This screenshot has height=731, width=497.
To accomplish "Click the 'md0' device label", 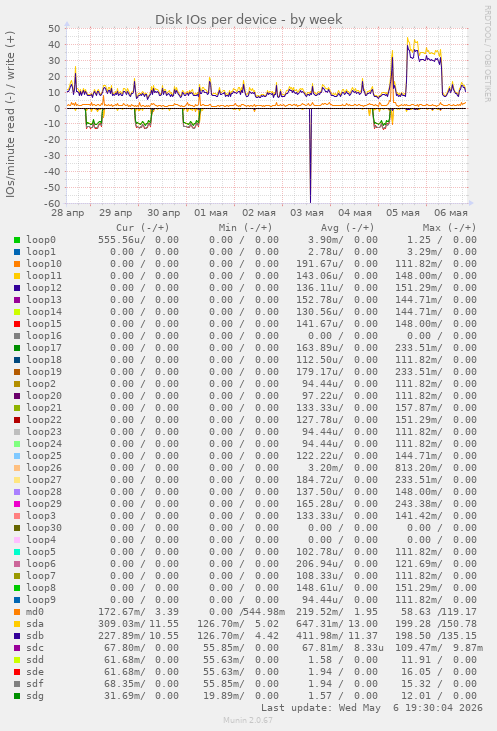I will (35, 612).
